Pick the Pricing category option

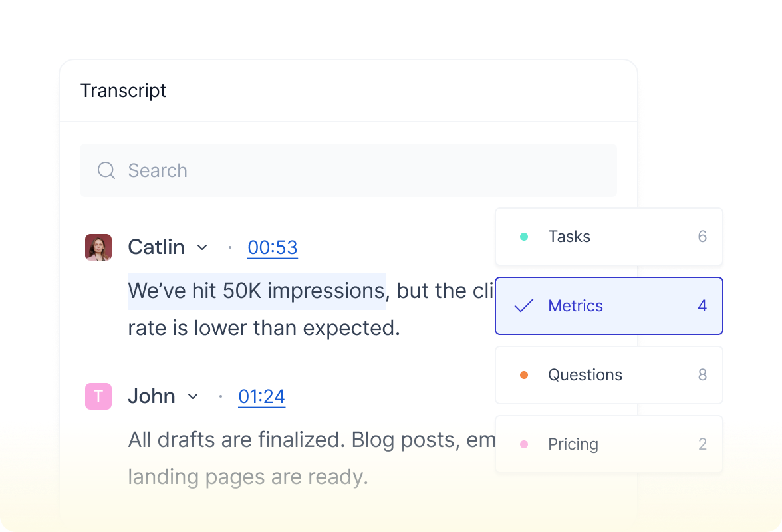tap(608, 444)
